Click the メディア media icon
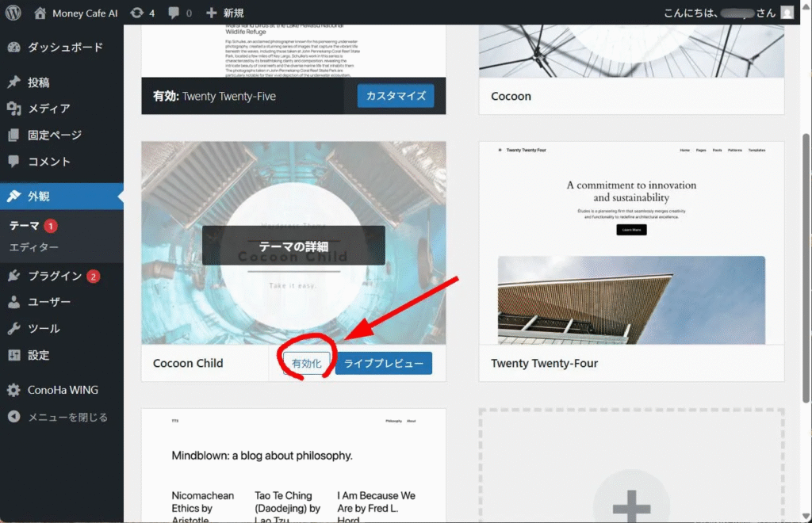The width and height of the screenshot is (812, 523). [x=14, y=109]
